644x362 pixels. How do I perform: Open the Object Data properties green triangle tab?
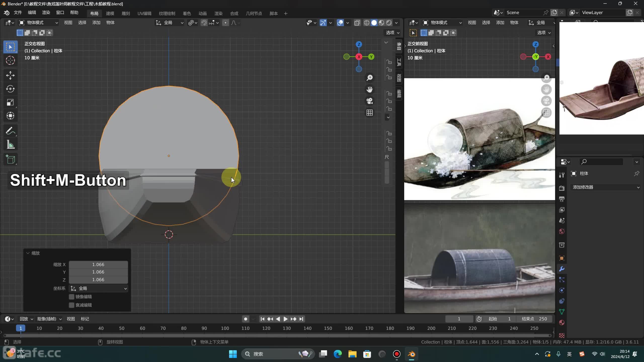pos(562,312)
